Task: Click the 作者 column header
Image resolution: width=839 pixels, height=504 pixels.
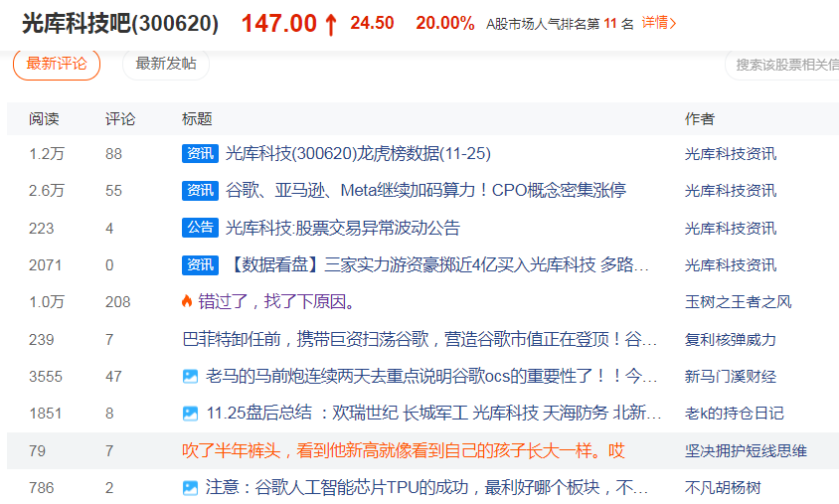Action: pyautogui.click(x=700, y=118)
